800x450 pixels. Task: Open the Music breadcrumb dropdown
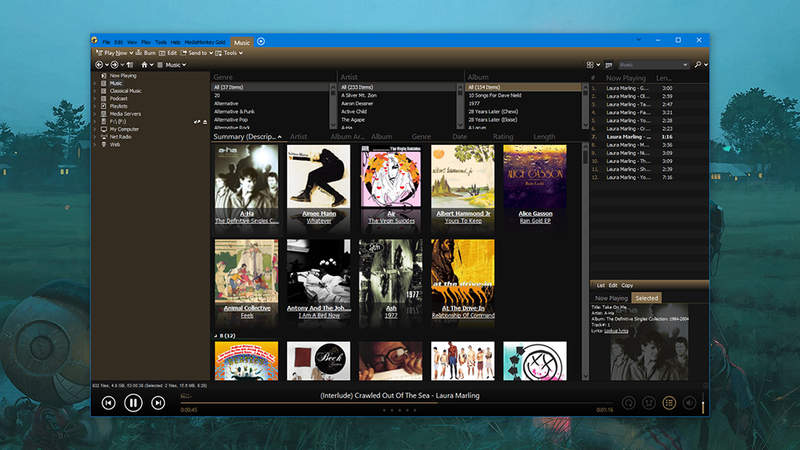click(x=184, y=65)
